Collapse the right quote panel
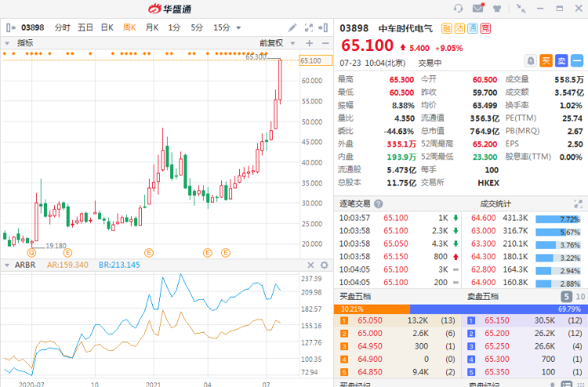588x387 pixels. pos(323,27)
